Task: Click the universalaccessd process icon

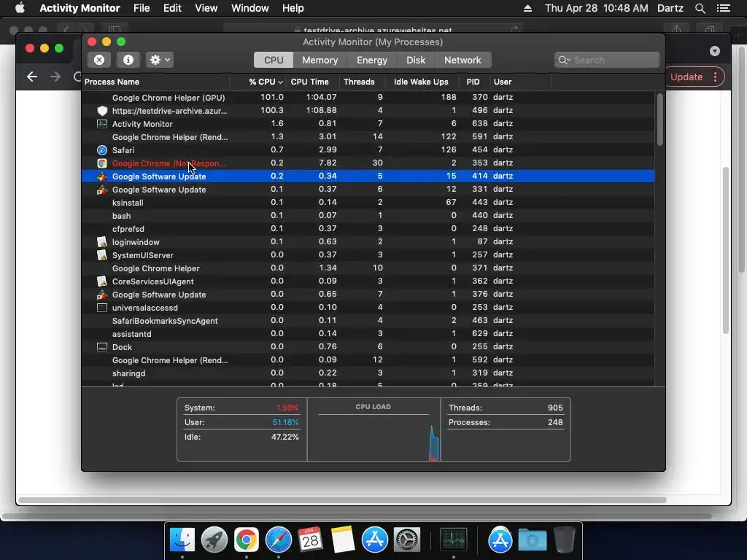Action: click(102, 308)
